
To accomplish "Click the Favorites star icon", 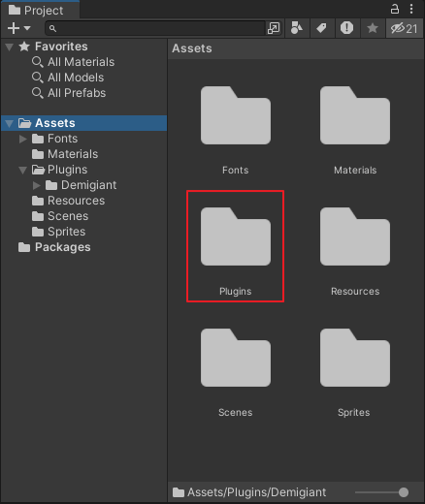I will click(24, 47).
